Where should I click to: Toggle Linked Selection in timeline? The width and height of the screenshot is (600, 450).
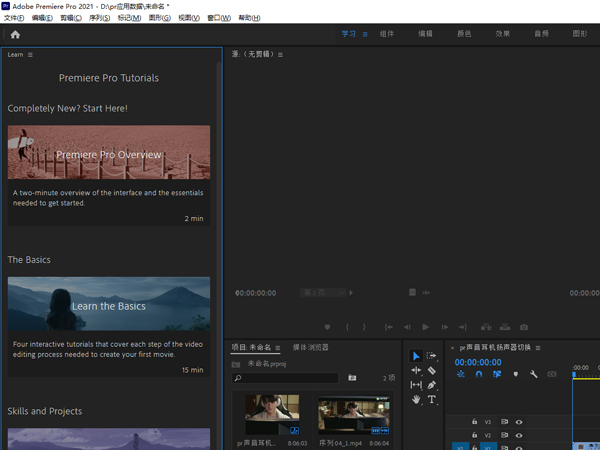point(497,374)
